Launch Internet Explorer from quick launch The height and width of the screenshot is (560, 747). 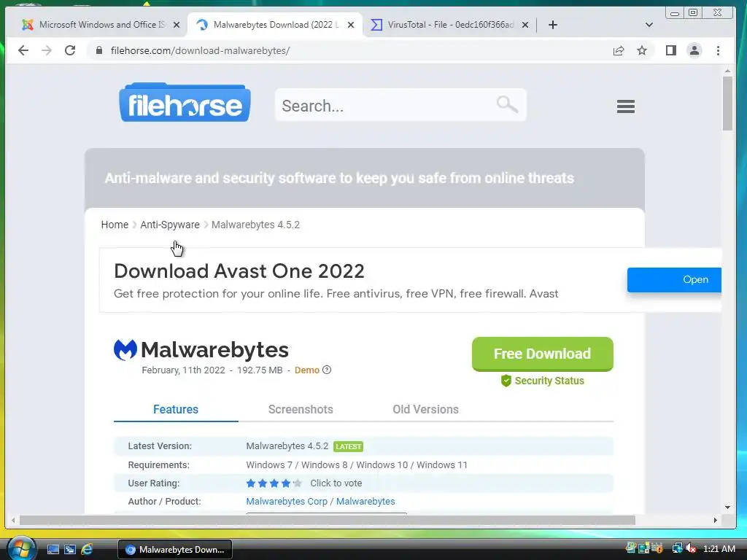point(87,550)
